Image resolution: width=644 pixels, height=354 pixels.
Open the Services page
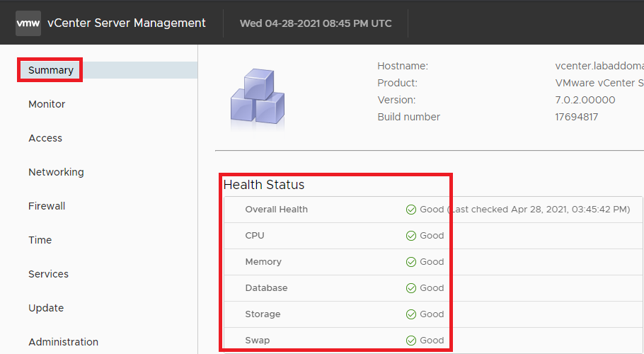48,274
